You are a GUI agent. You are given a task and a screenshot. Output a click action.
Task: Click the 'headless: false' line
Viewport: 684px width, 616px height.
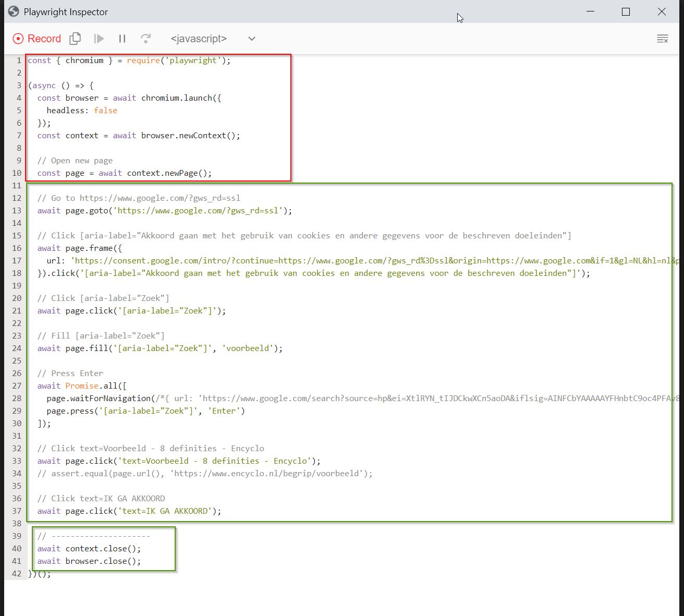point(82,111)
